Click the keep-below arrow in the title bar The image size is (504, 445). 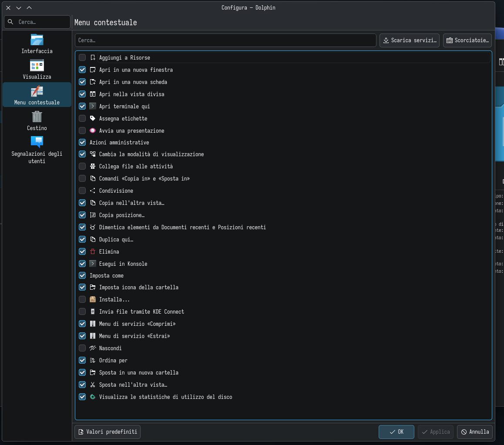pos(19,8)
